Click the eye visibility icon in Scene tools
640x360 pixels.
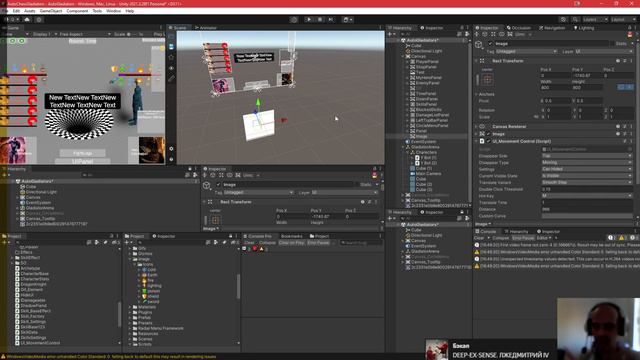pyautogui.click(x=171, y=68)
